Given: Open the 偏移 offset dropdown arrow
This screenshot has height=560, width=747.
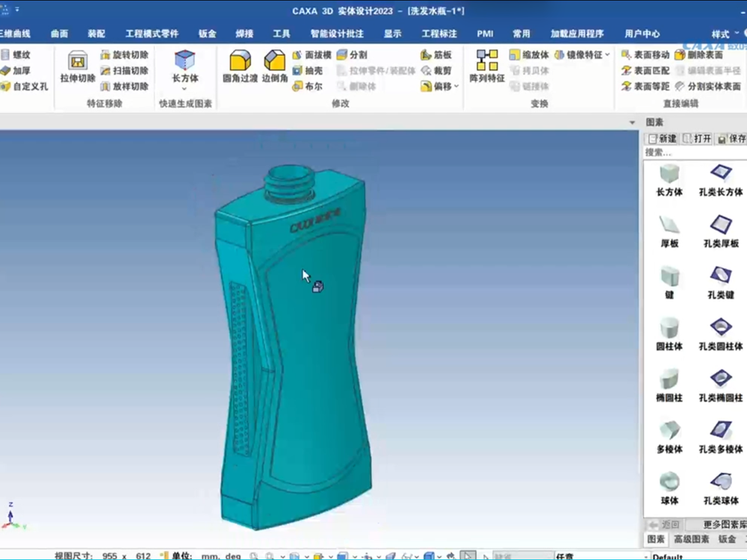Looking at the screenshot, I should tap(456, 87).
